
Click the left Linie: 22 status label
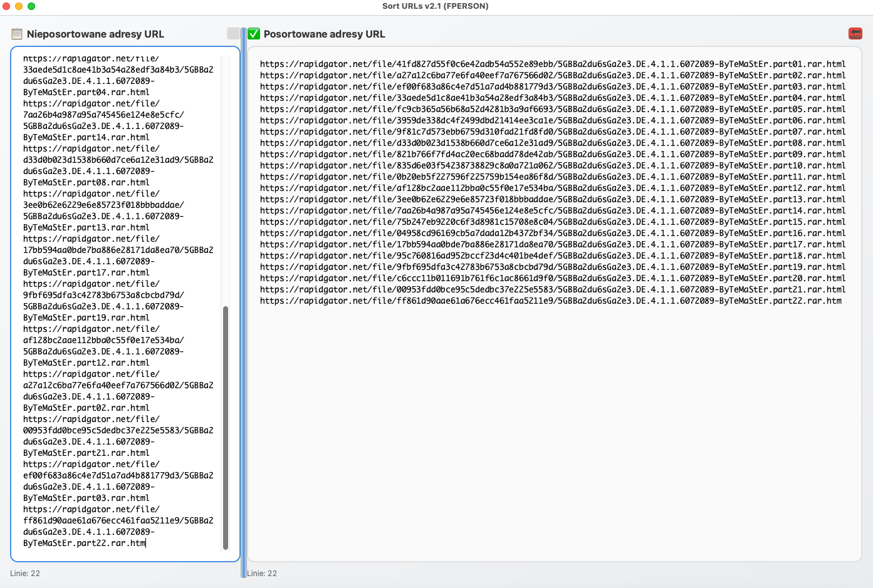[25, 573]
